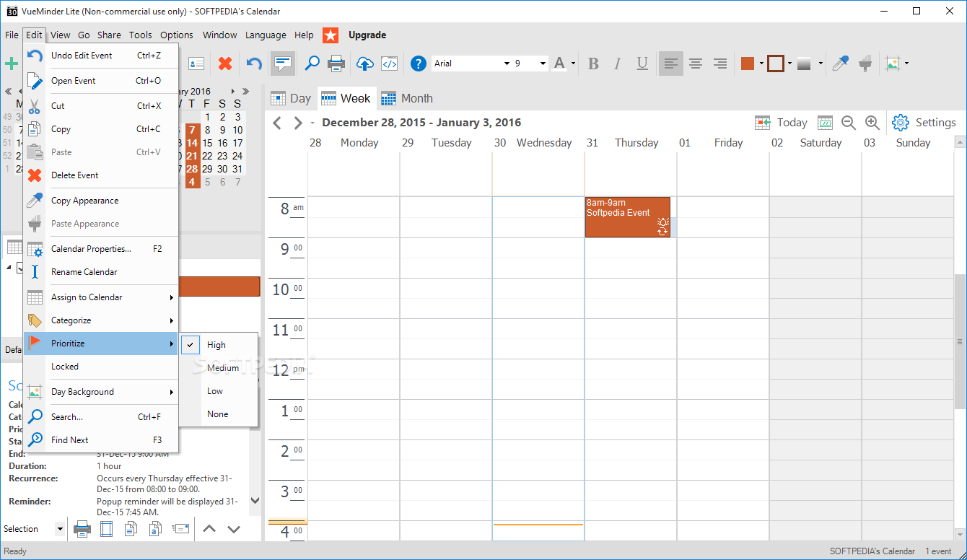Viewport: 967px width, 560px height.
Task: Click the paste appearance brush toolbar icon
Action: point(865,64)
